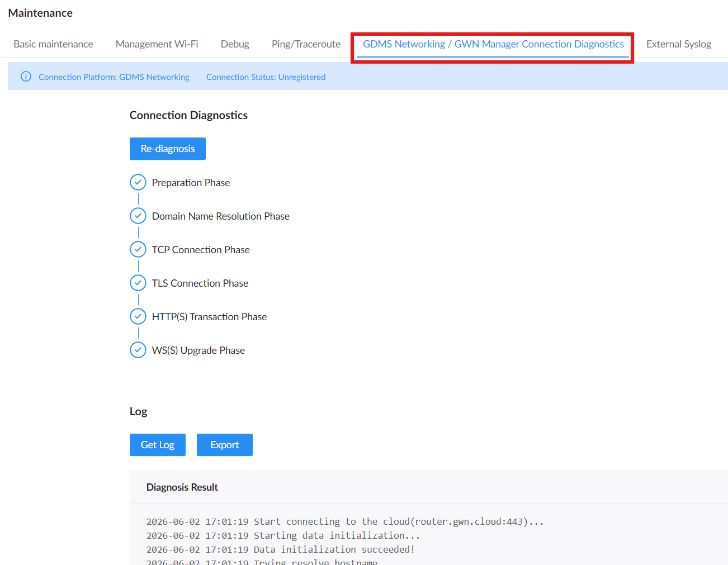Click 'Connection Platform: GDMS Networking' text

coord(114,77)
